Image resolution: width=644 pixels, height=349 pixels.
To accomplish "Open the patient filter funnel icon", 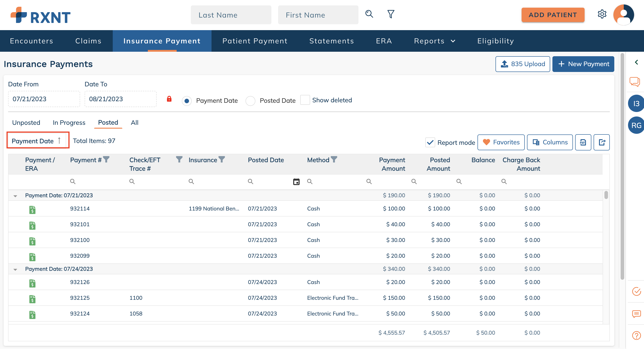I will pos(391,14).
